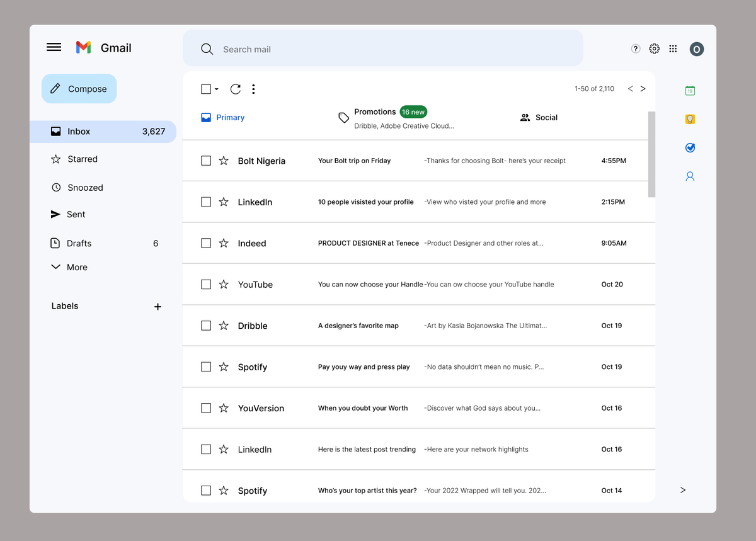Open "A designer's favorite map" email

358,326
